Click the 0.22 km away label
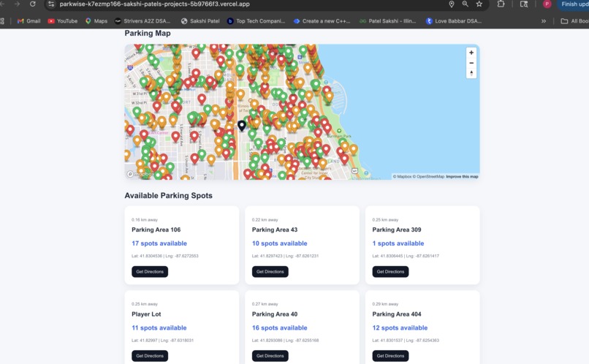Viewport: 589px width, 364px height. pos(265,220)
